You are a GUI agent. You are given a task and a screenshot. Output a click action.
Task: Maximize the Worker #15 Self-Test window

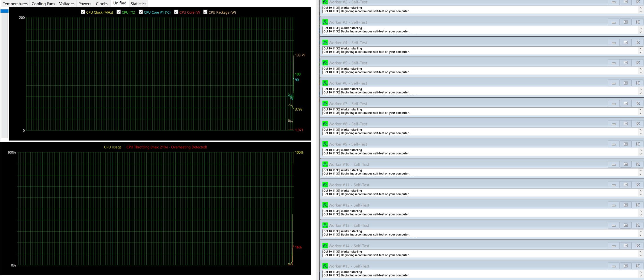[626, 266]
